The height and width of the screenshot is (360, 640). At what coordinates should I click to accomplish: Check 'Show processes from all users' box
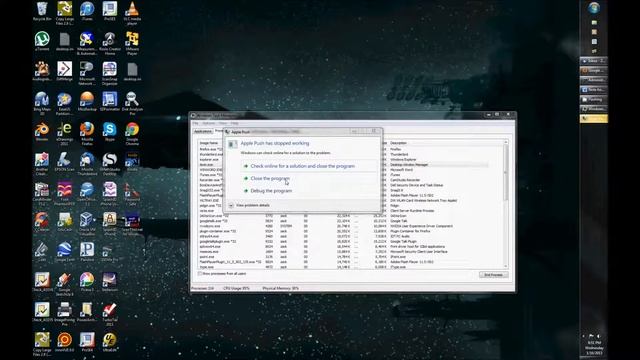(200, 273)
